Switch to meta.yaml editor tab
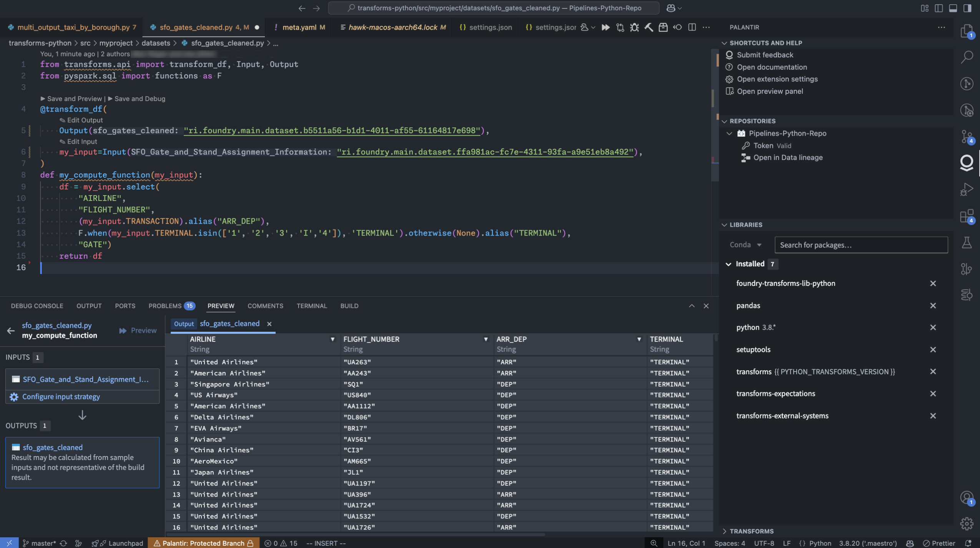Screen dimensions: 980x548 click(299, 27)
